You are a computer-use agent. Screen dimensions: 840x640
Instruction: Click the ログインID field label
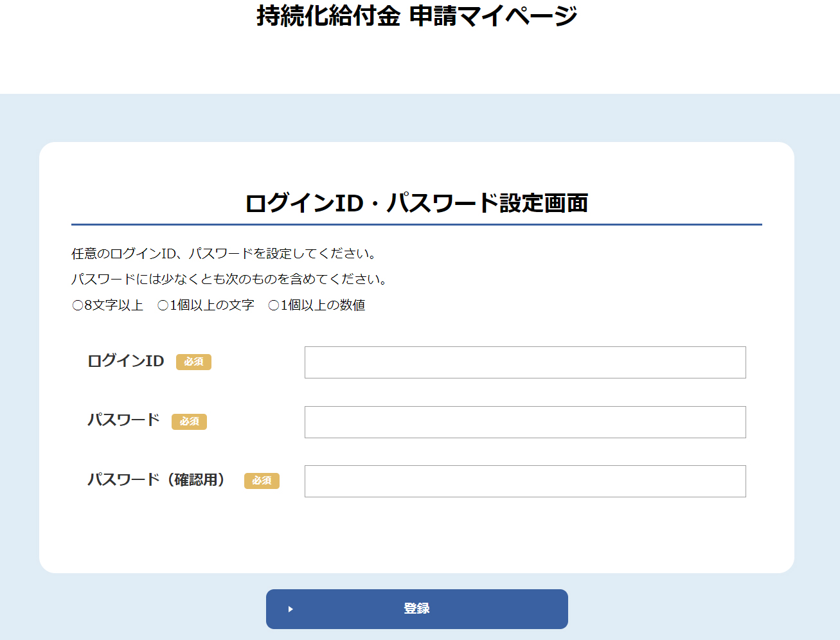[126, 361]
